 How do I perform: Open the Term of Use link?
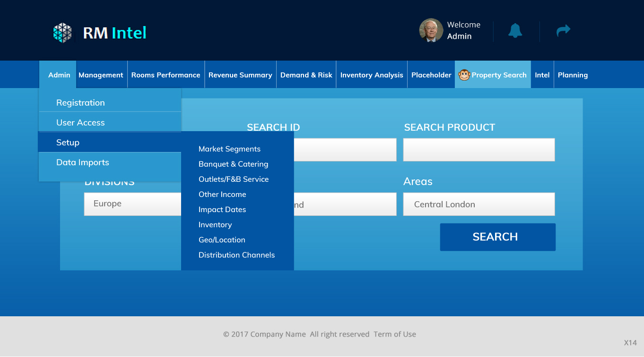tap(395, 334)
